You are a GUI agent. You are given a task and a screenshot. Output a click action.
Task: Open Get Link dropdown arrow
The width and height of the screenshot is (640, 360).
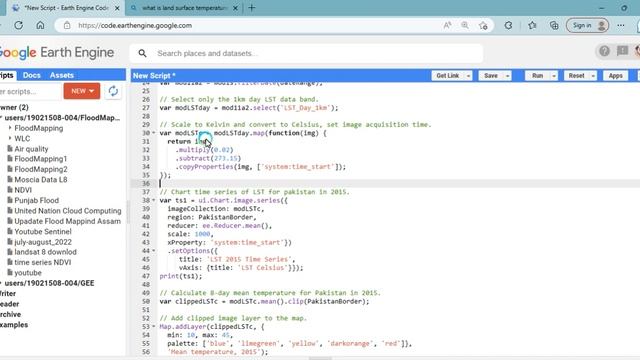click(x=468, y=76)
